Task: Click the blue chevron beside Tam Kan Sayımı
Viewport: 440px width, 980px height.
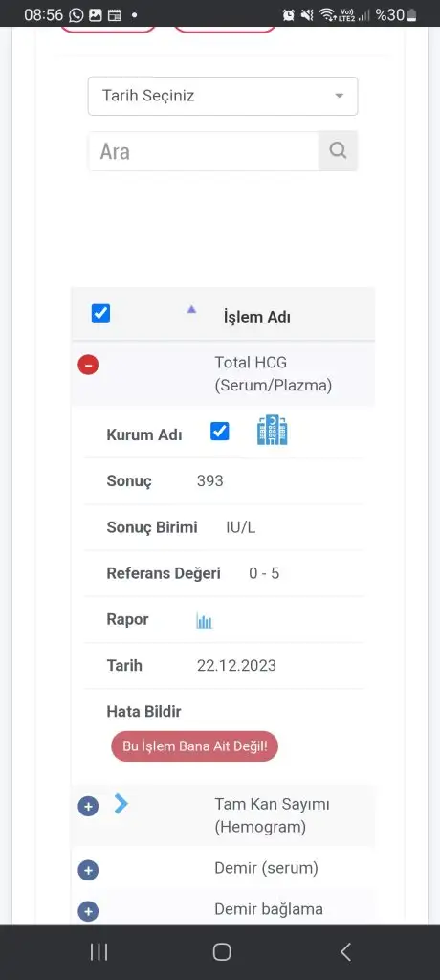Action: [121, 804]
